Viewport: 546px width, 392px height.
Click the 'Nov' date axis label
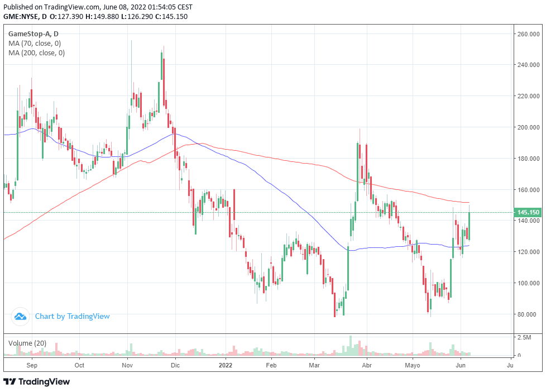point(127,365)
